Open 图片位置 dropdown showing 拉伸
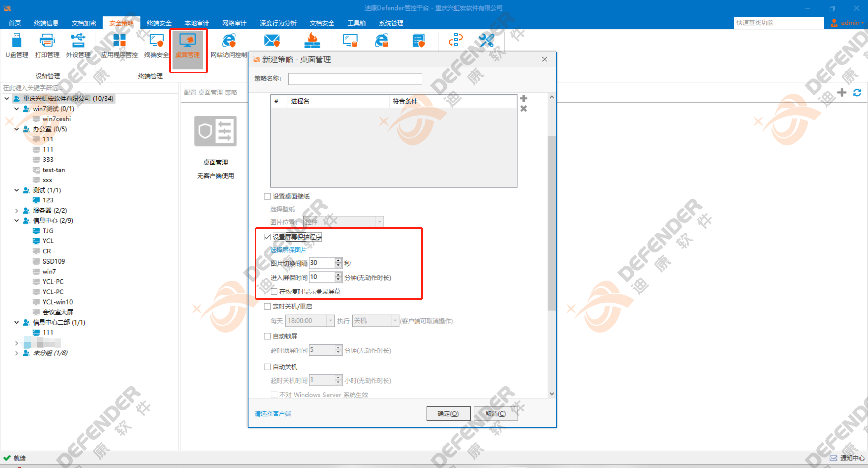The width and height of the screenshot is (868, 468). (x=343, y=222)
